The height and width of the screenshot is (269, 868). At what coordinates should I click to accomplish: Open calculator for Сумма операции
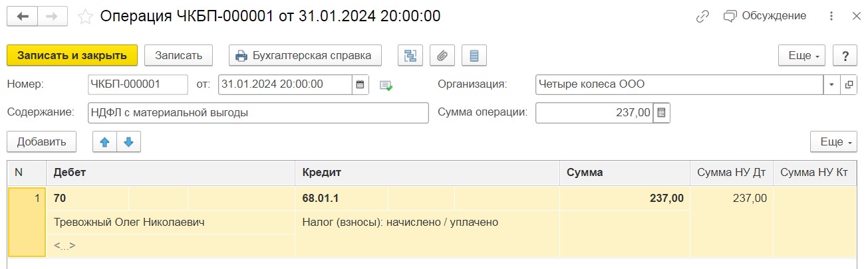tap(661, 113)
